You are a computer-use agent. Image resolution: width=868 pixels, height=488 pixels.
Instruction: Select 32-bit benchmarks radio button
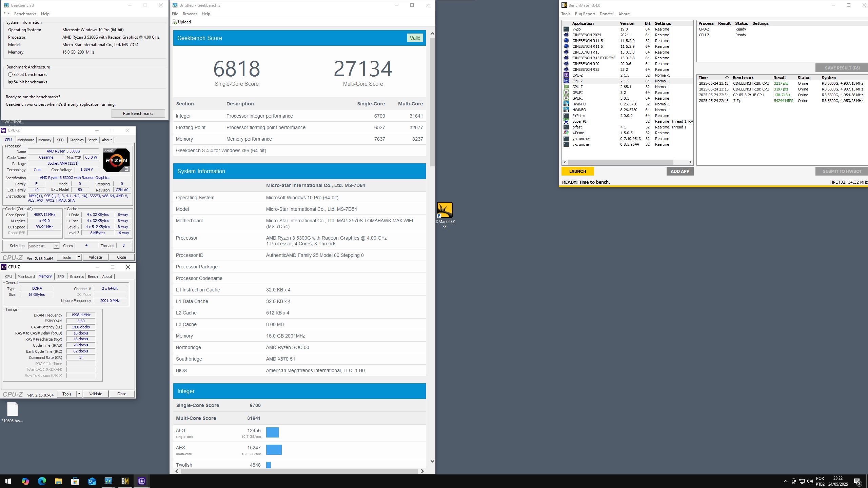coord(10,75)
